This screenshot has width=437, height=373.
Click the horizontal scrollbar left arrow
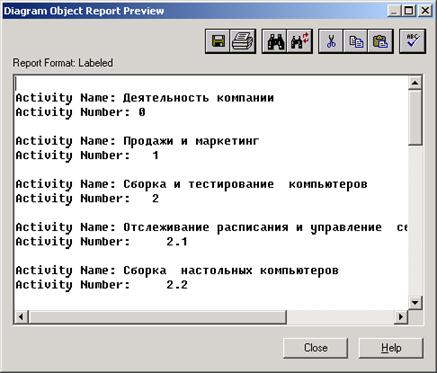pyautogui.click(x=21, y=317)
